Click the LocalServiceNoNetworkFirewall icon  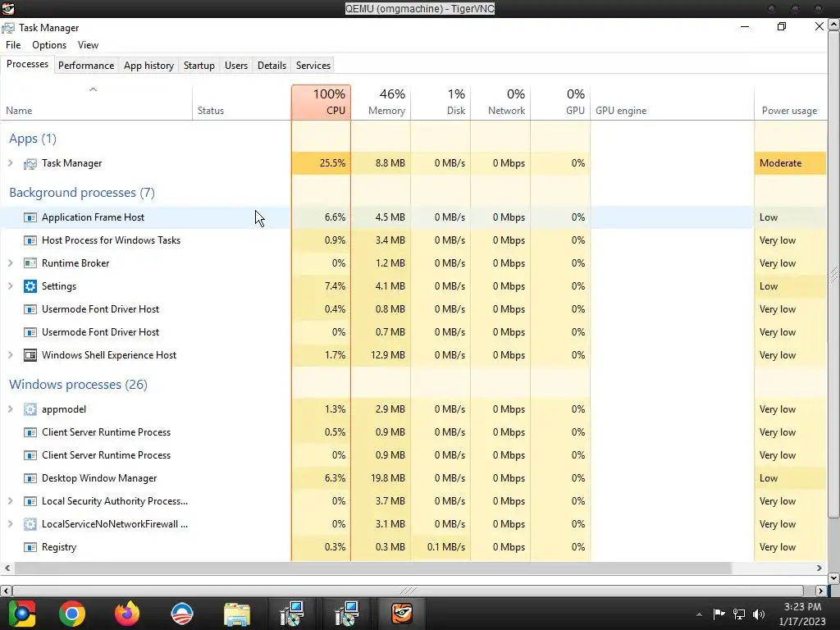(30, 524)
